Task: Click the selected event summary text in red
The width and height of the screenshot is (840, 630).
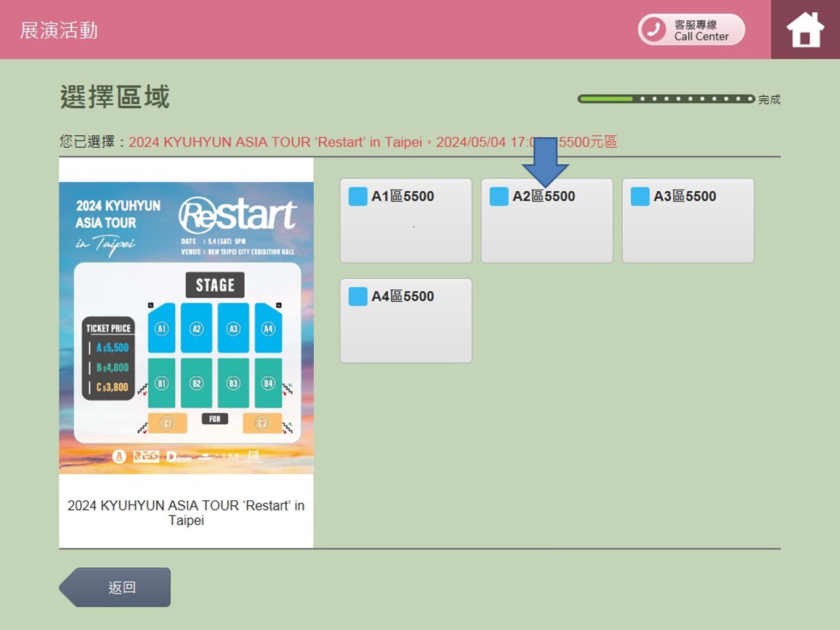Action: point(372,142)
